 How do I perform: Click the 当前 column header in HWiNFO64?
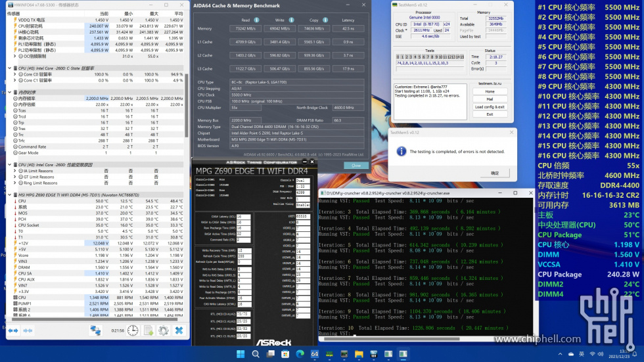pyautogui.click(x=104, y=14)
